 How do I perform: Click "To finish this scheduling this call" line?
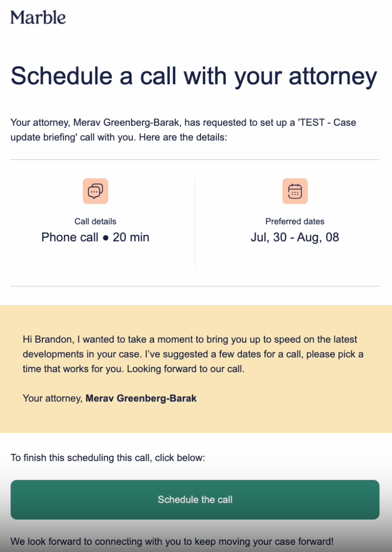[x=108, y=458]
